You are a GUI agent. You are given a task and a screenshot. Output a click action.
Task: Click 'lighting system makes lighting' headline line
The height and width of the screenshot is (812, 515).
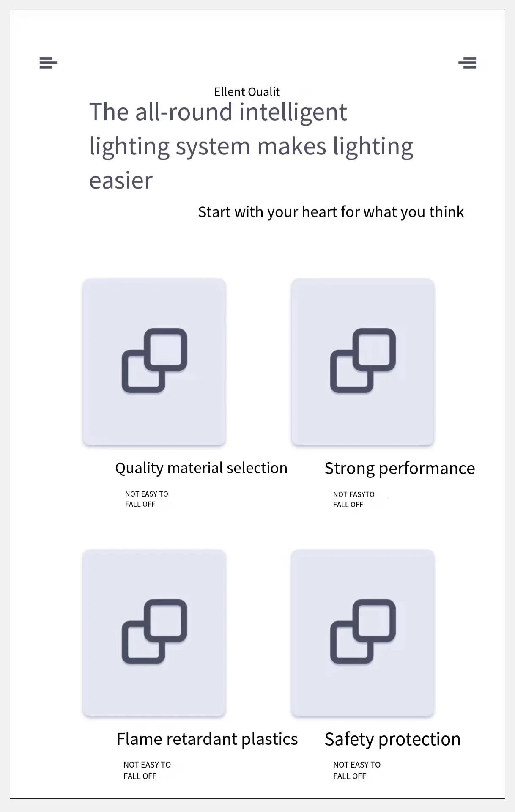(251, 146)
